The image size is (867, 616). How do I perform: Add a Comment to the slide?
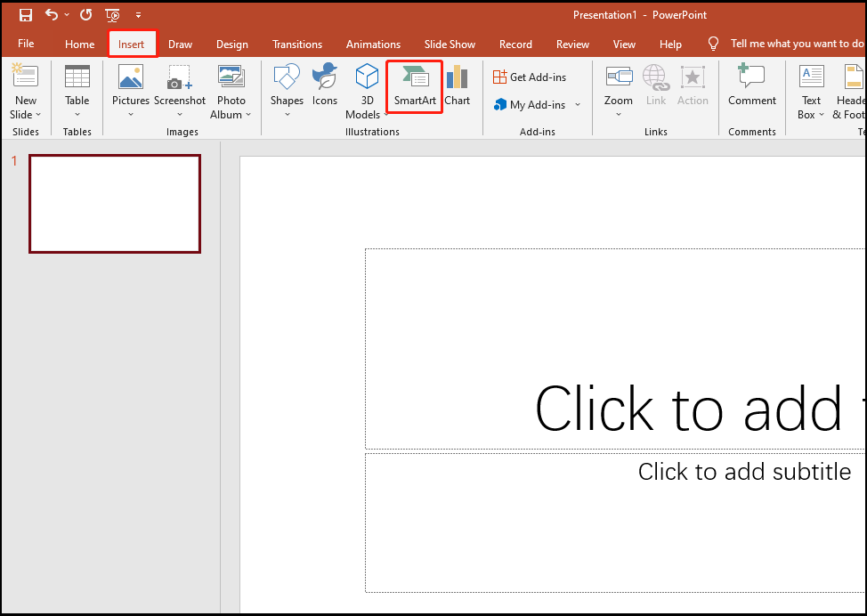click(x=751, y=85)
